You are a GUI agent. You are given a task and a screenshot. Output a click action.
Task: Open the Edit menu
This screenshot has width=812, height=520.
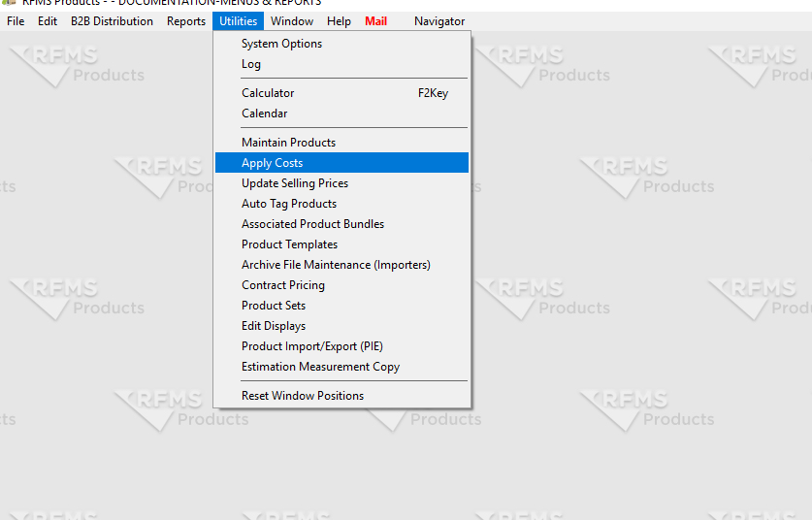pos(48,21)
